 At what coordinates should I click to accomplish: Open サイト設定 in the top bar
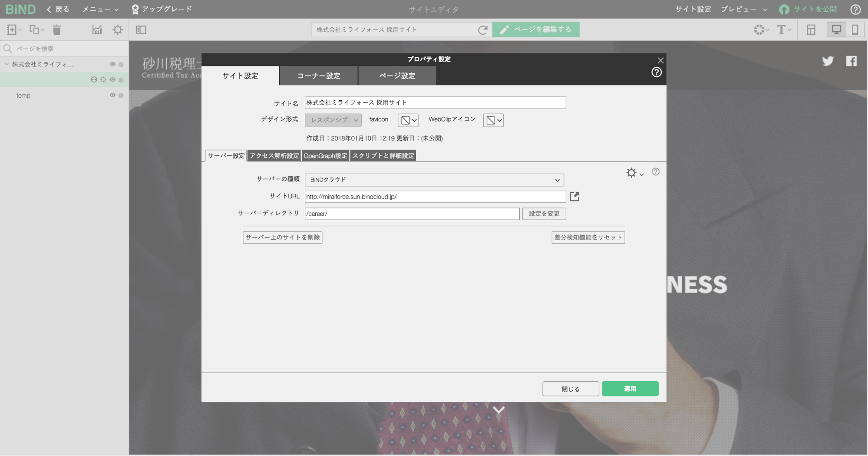tap(693, 9)
